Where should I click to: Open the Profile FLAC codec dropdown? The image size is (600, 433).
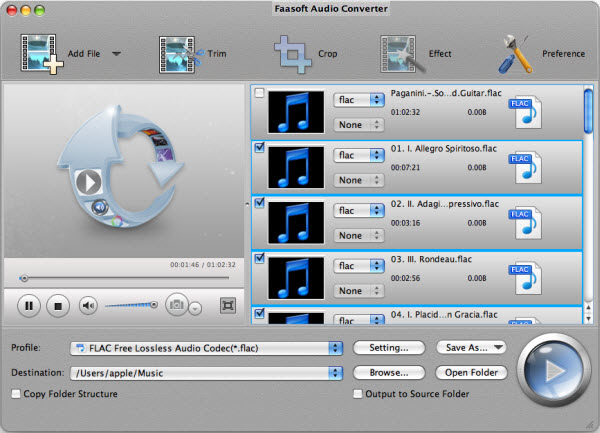coord(206,348)
